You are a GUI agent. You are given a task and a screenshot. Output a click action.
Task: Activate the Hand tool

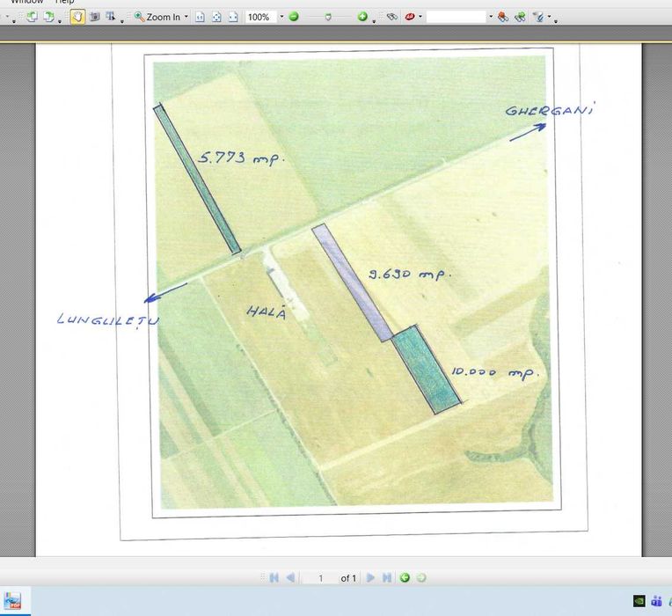click(x=77, y=17)
